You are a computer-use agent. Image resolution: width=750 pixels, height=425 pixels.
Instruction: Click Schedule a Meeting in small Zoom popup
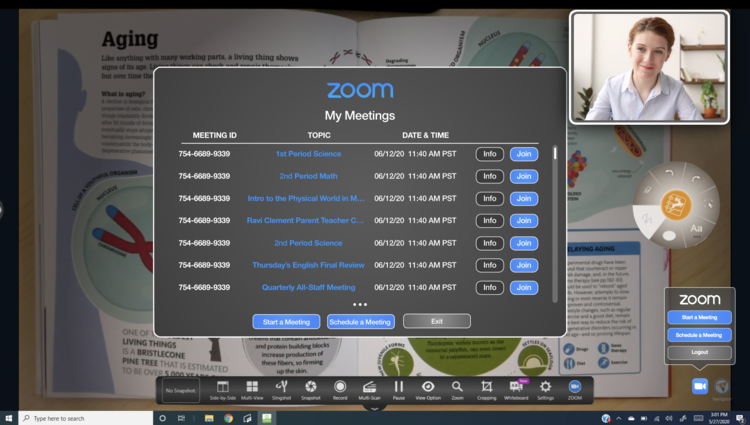click(699, 335)
